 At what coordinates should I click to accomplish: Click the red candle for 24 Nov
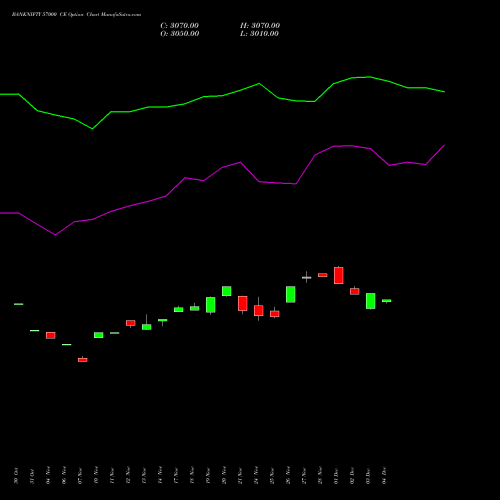[259, 310]
